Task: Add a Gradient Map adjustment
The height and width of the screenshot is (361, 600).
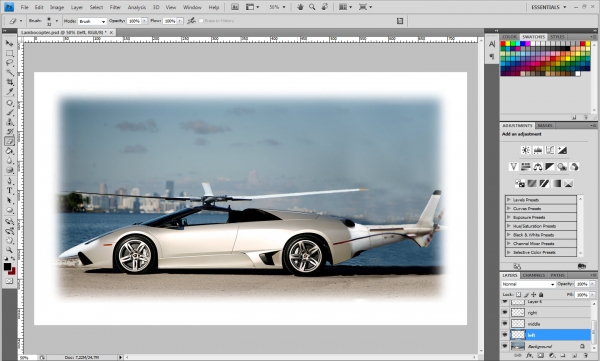Action: click(x=556, y=183)
